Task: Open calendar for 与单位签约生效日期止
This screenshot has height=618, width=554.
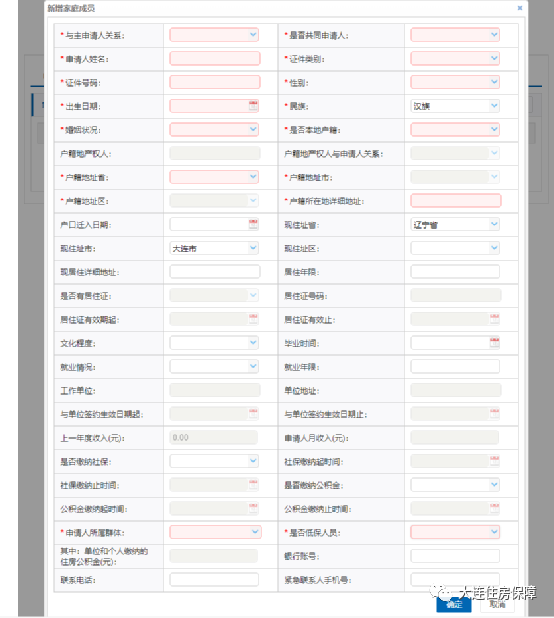Action: point(495,413)
